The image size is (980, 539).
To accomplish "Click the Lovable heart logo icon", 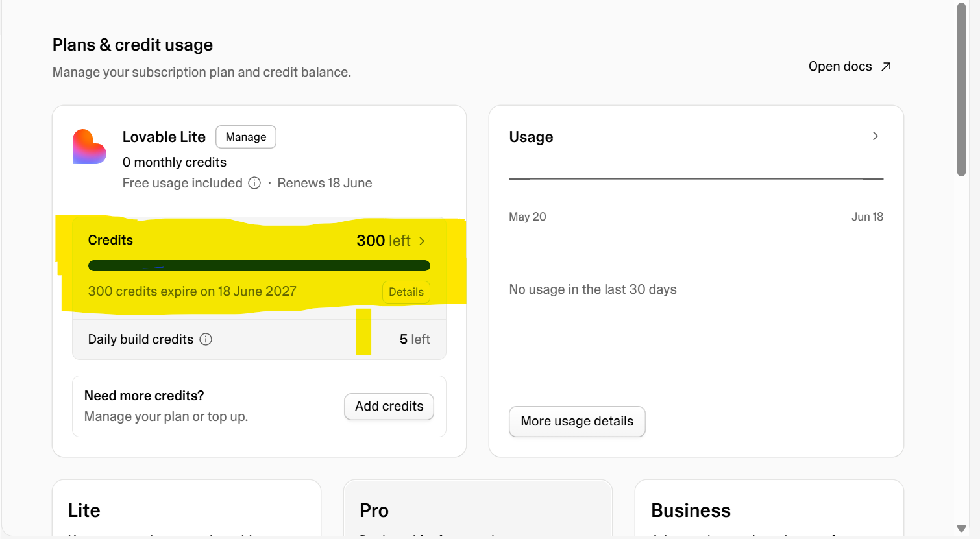I will coord(90,147).
